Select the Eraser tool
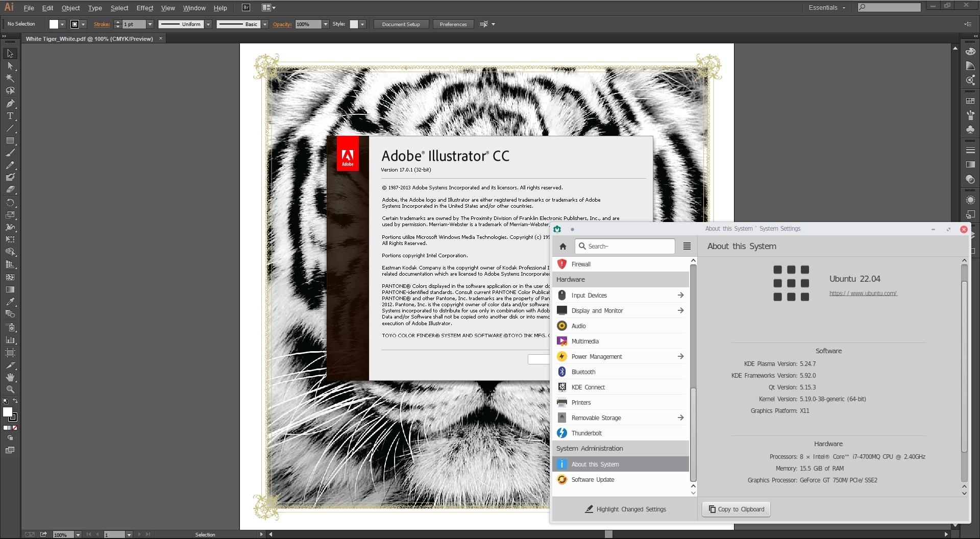 tap(10, 189)
